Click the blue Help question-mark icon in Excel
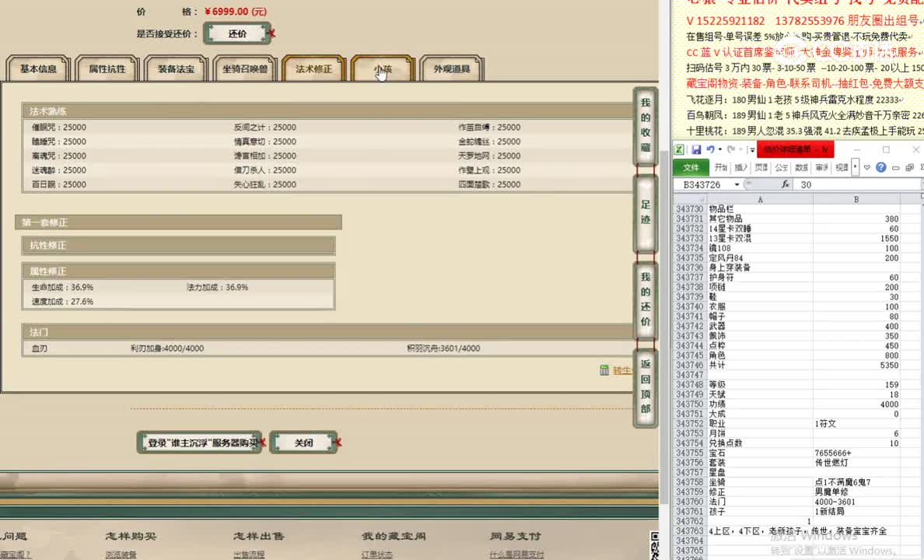 click(x=881, y=167)
